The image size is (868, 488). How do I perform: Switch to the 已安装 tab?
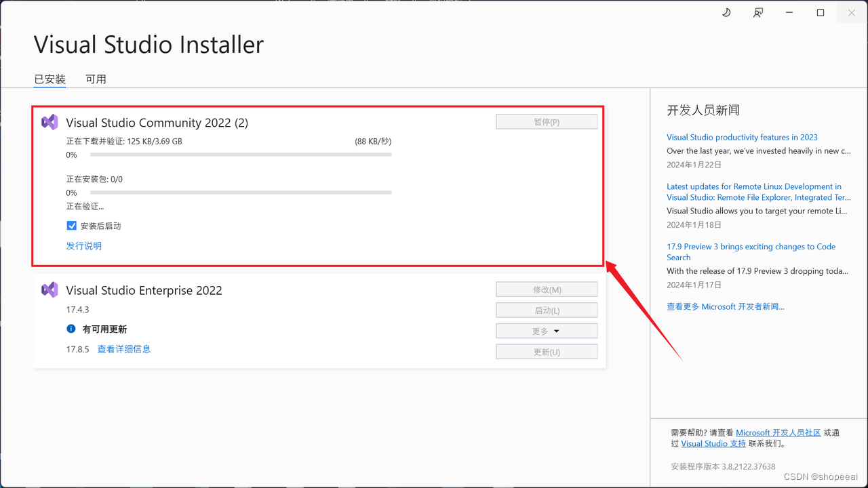(x=50, y=79)
